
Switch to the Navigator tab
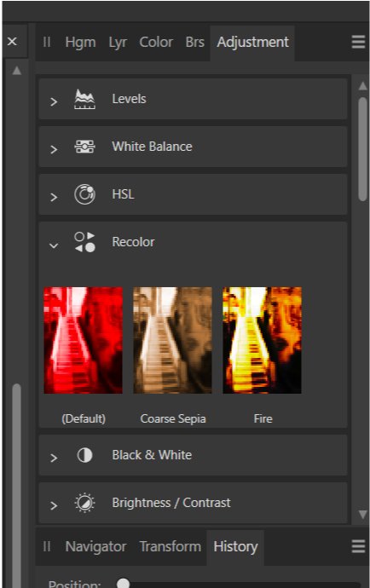[95, 547]
